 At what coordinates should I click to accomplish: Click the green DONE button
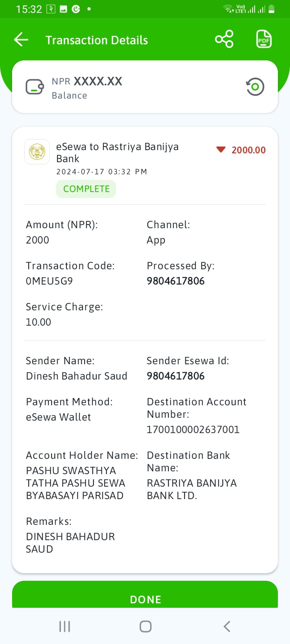pos(145,594)
